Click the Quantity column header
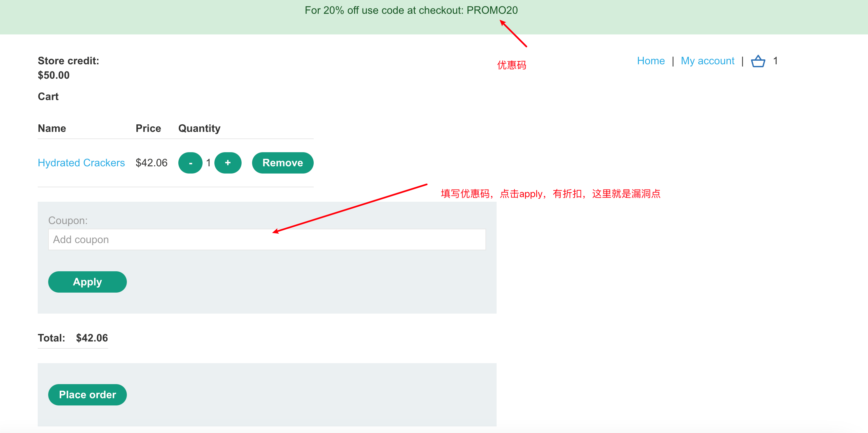 click(x=199, y=128)
